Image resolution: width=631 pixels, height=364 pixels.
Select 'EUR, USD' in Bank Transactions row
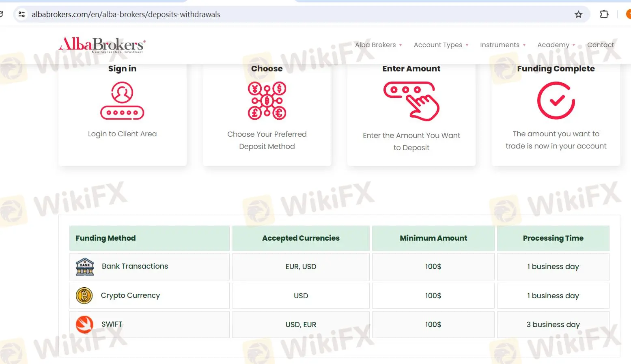[301, 267]
